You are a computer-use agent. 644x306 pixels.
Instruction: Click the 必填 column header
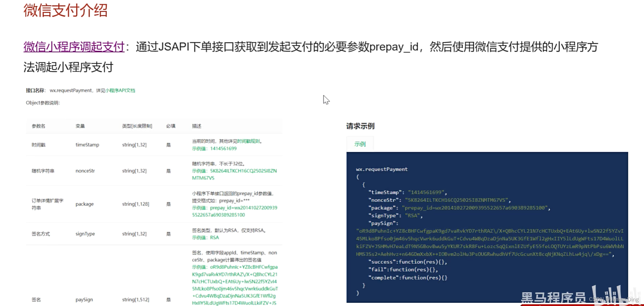tap(171, 126)
